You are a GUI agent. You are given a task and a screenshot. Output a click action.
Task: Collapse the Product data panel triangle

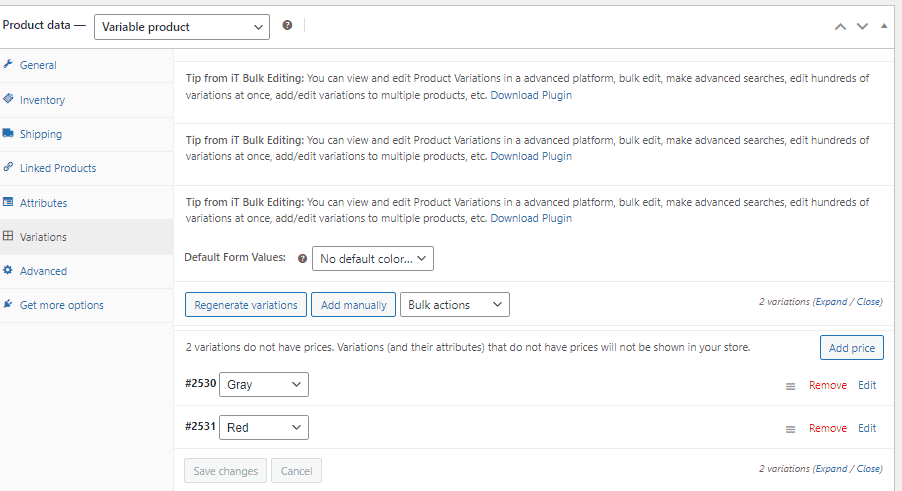(884, 26)
